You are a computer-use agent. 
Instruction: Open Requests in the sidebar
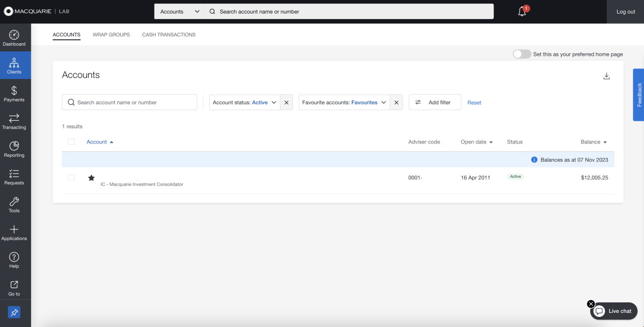14,176
